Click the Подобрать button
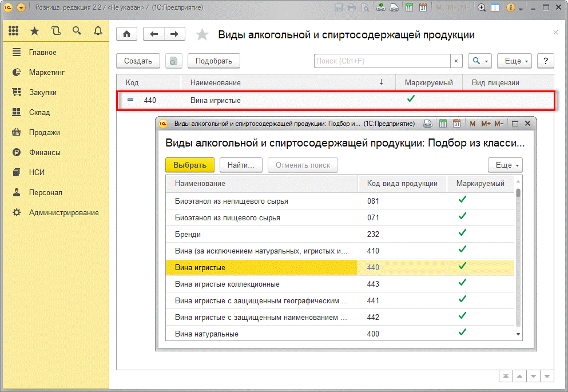 tap(214, 61)
